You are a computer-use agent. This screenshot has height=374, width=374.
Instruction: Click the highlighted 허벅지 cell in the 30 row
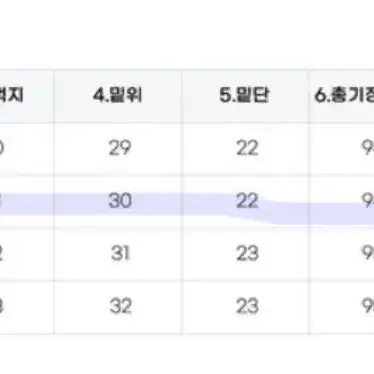click(x=27, y=201)
